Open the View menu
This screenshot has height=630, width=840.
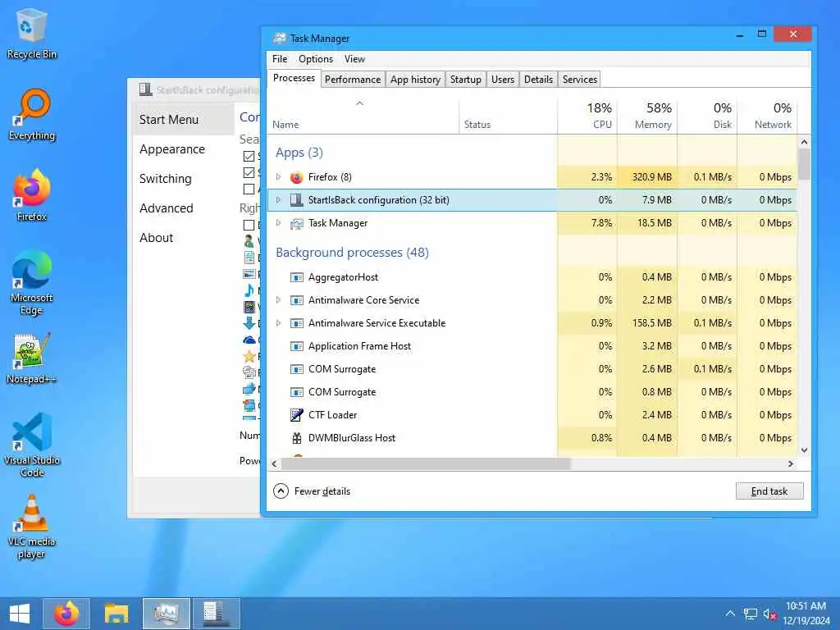click(354, 59)
